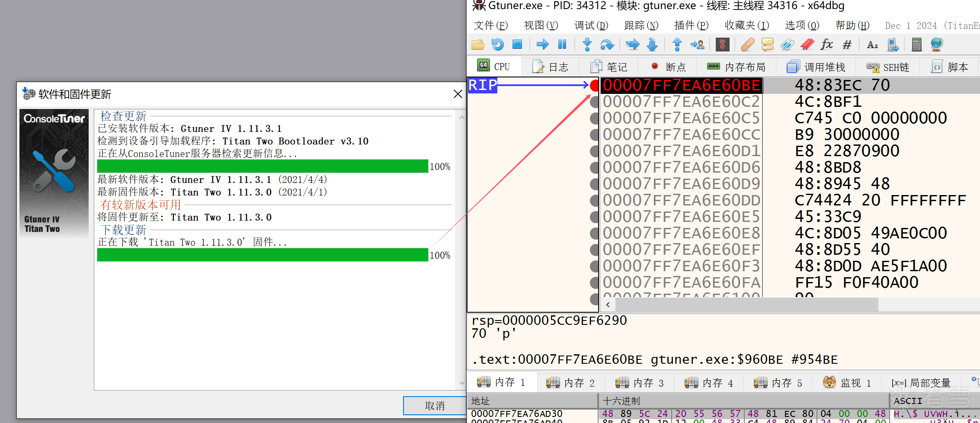This screenshot has width=980, height=423.
Task: Toggle breakpoint dot at 00007FF7EA6E60C2
Action: (595, 102)
